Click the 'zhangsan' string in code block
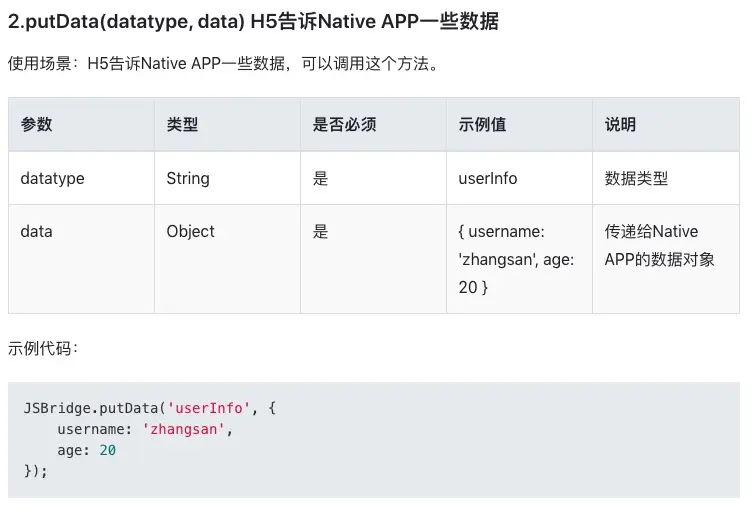The image size is (753, 518). (x=186, y=429)
